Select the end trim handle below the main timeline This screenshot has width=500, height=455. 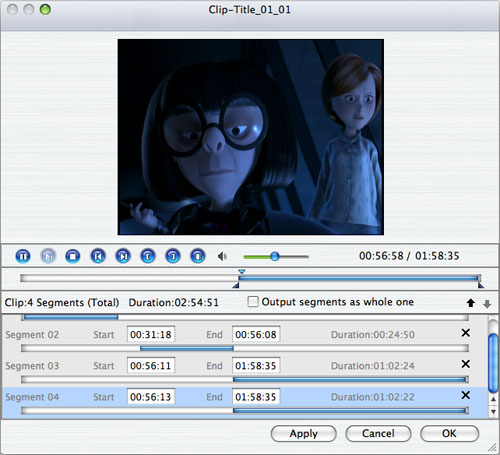tap(481, 285)
